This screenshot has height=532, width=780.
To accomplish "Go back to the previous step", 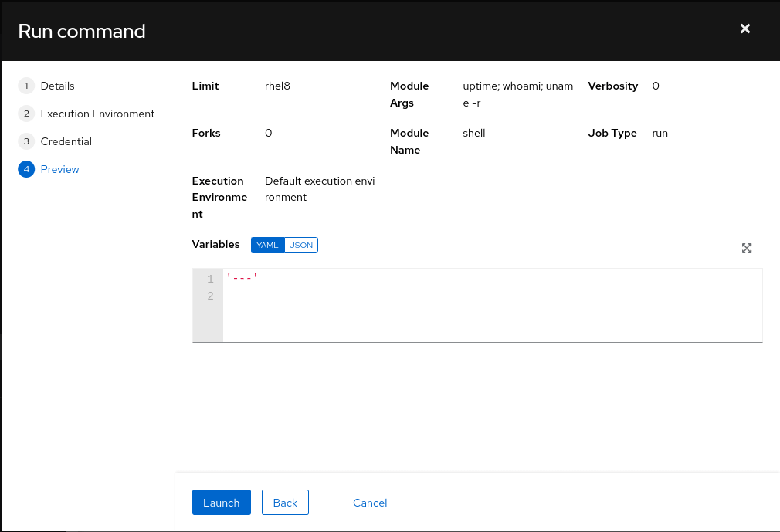I will (x=285, y=502).
